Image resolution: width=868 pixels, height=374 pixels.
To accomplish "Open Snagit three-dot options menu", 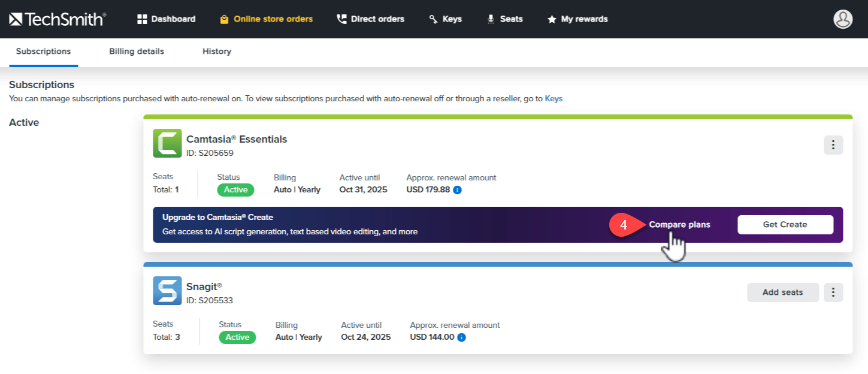I will [x=833, y=292].
